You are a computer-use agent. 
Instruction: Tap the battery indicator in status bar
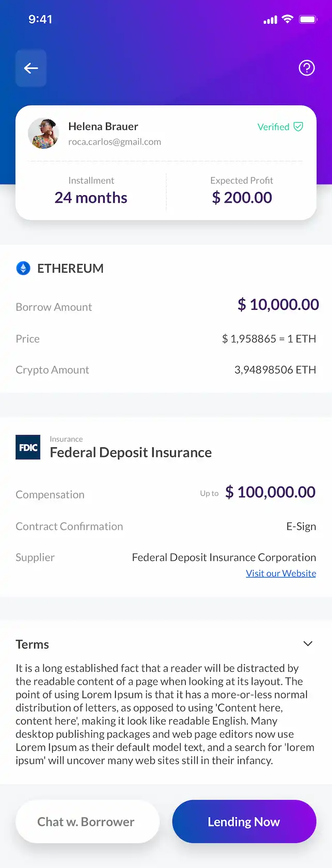[x=308, y=19]
